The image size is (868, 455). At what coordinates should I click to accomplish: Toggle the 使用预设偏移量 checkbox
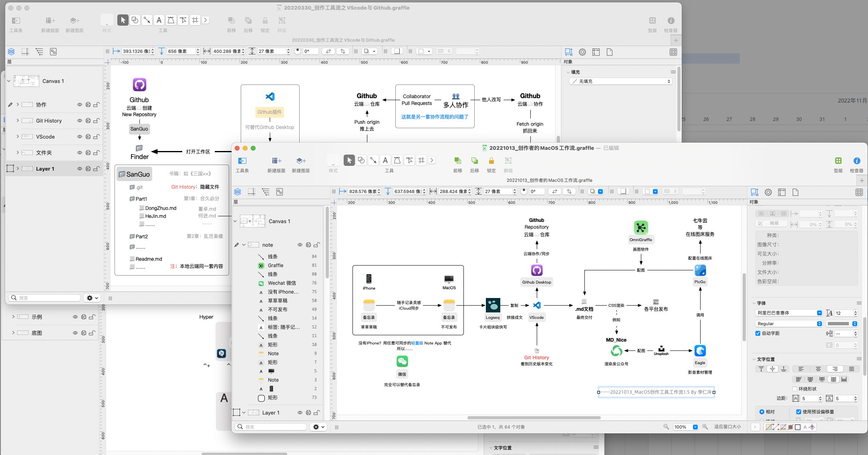[799, 412]
